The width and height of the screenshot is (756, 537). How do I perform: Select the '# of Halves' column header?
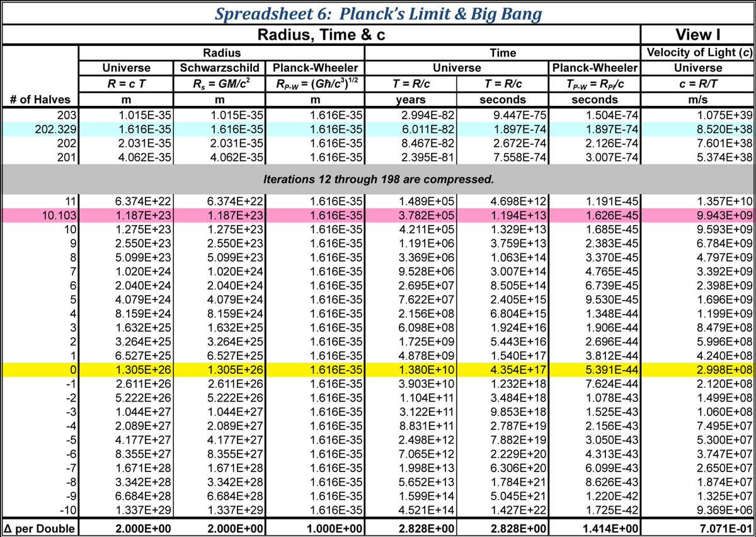41,100
